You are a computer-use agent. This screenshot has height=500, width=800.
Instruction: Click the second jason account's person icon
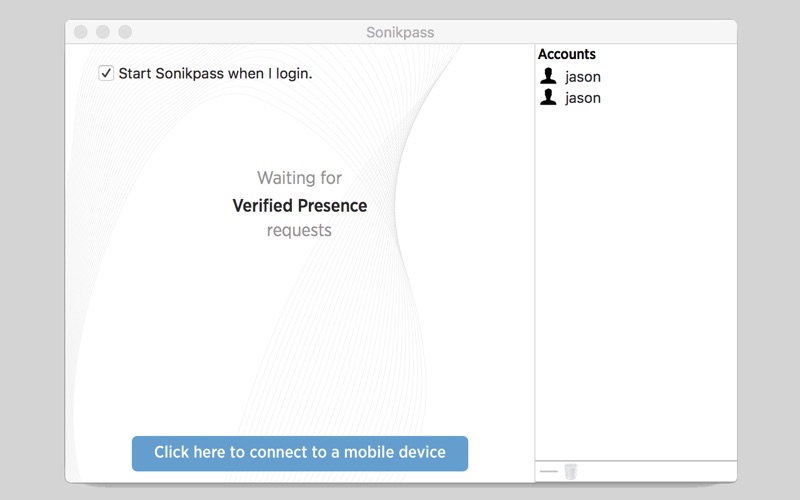point(548,97)
